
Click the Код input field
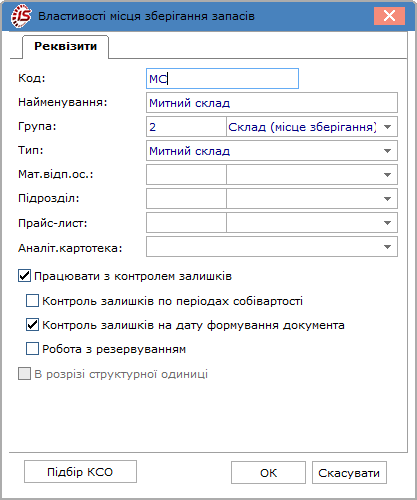pos(222,79)
